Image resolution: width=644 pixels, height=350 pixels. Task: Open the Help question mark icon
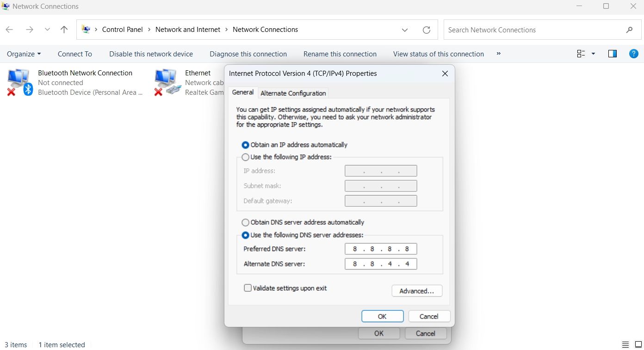click(633, 54)
